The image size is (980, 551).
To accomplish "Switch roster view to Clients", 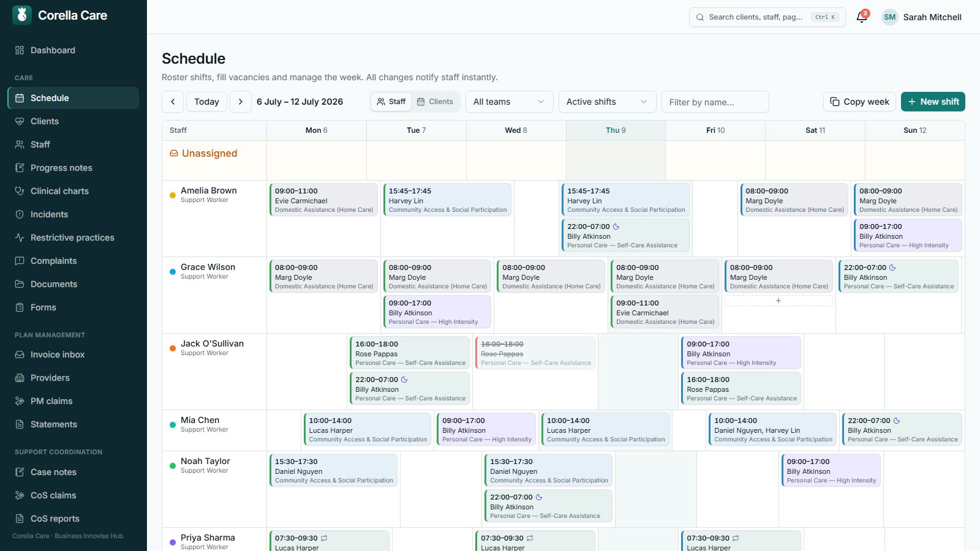I will (x=435, y=102).
